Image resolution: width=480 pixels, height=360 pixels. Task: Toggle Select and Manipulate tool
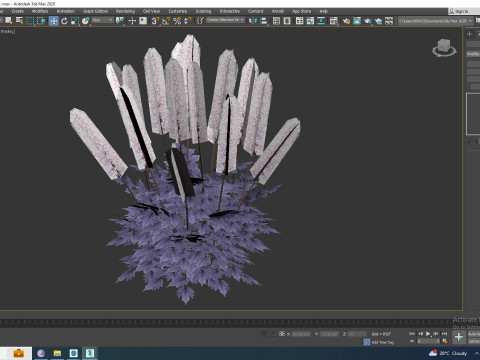click(132, 21)
